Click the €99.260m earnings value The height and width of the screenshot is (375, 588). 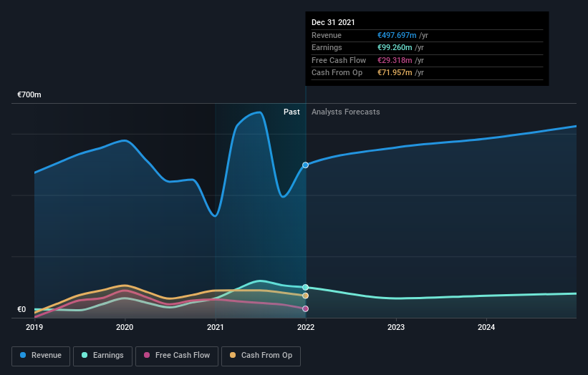pyautogui.click(x=395, y=47)
